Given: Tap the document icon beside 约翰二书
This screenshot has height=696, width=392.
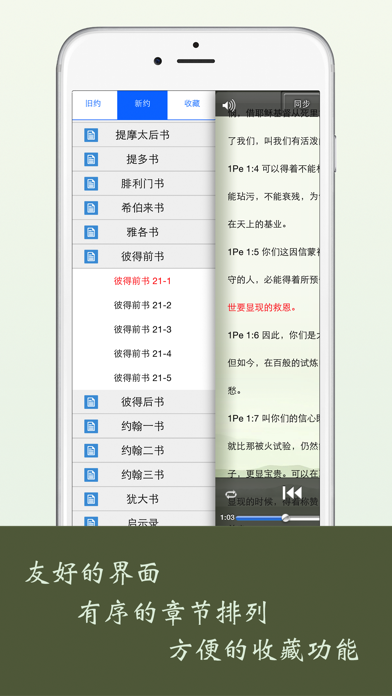Looking at the screenshot, I should point(91,451).
